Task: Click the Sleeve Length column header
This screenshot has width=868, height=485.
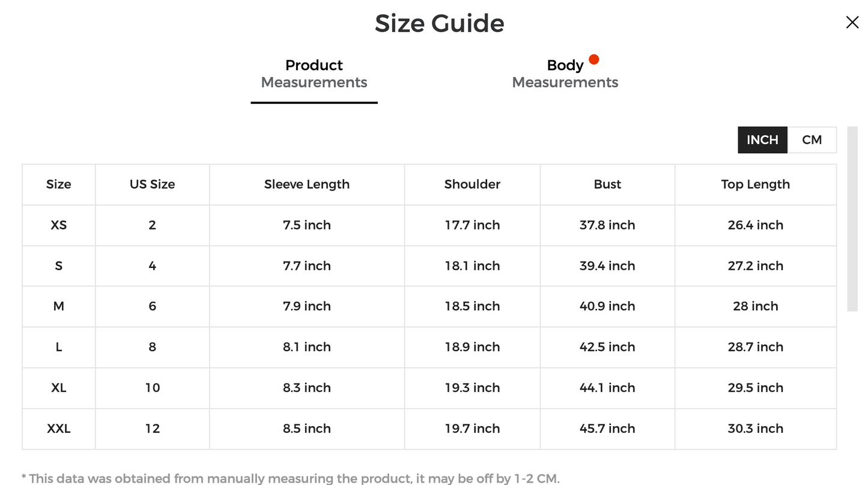Action: point(306,185)
